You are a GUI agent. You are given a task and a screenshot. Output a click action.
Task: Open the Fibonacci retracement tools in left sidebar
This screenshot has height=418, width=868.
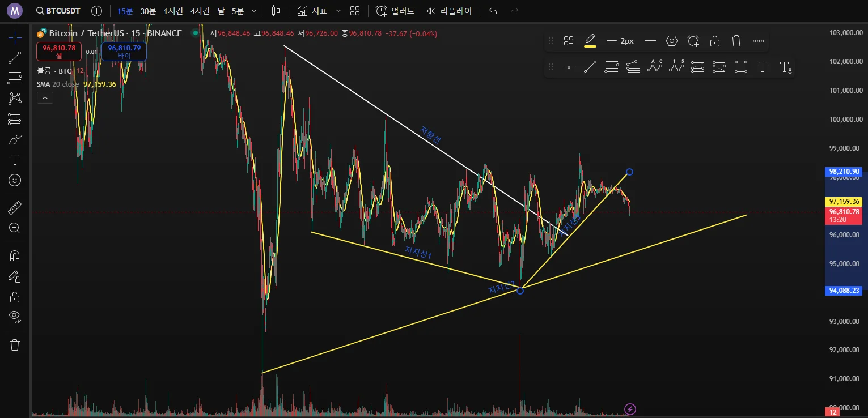click(15, 78)
